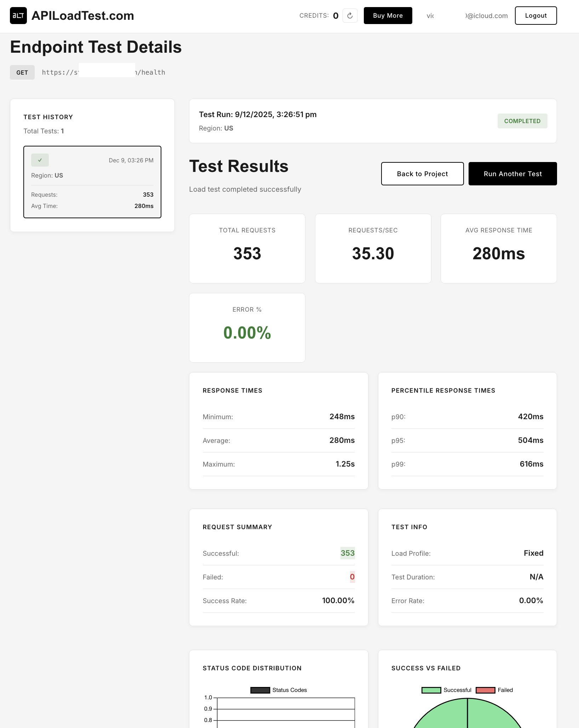The image size is (579, 728).
Task: Toggle the Successful count highlight in Request Summary
Action: 348,553
